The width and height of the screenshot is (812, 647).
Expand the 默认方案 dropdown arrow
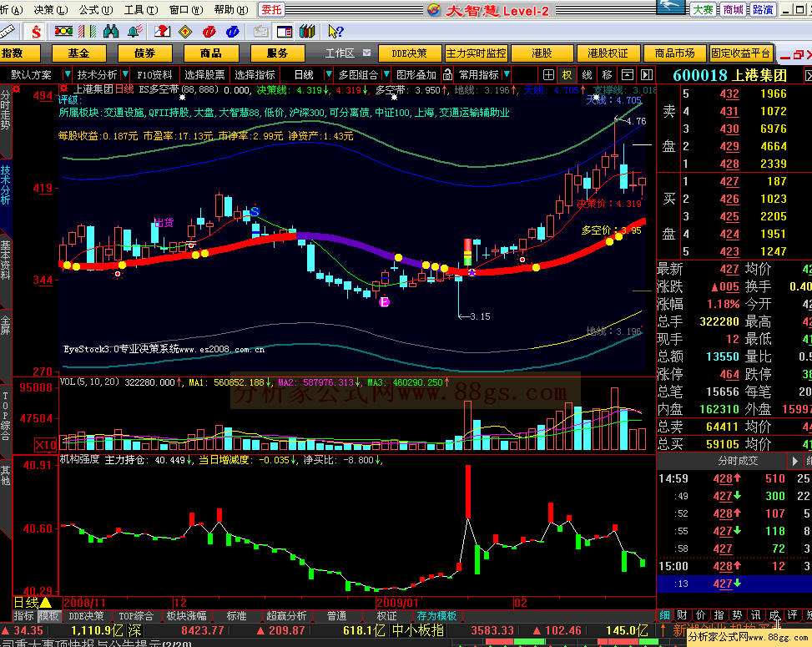(67, 75)
